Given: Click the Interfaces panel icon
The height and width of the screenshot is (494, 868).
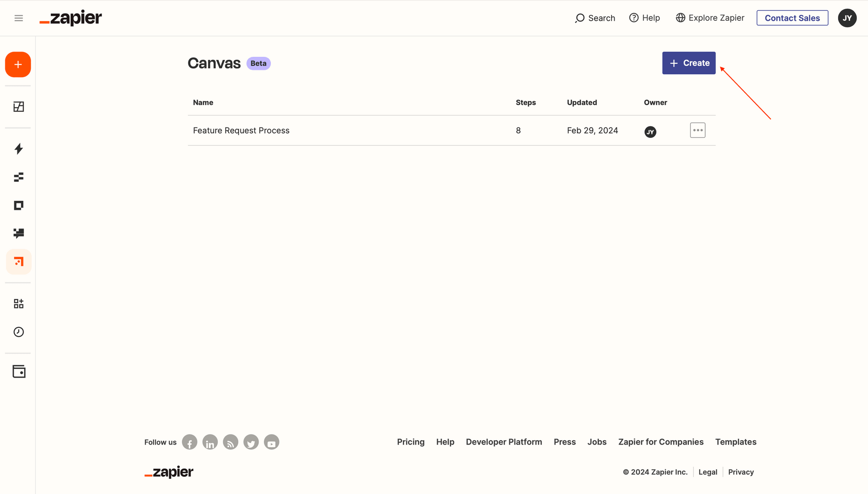Looking at the screenshot, I should pyautogui.click(x=18, y=205).
